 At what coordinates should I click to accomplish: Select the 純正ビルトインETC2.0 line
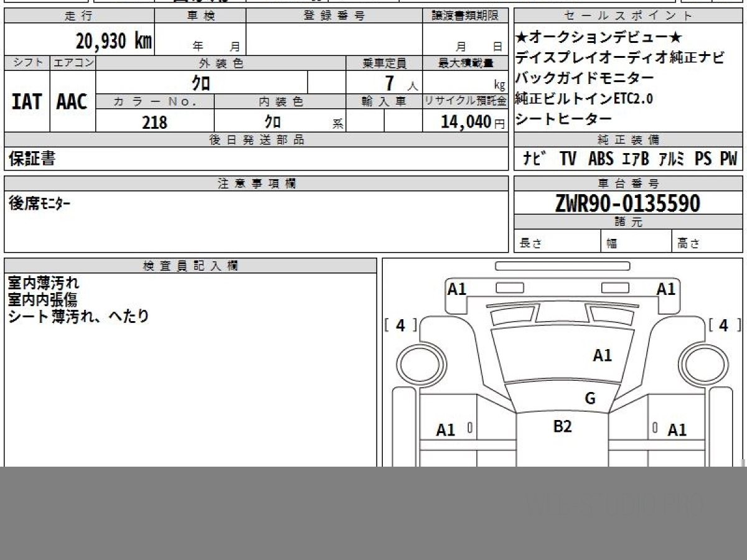(584, 98)
